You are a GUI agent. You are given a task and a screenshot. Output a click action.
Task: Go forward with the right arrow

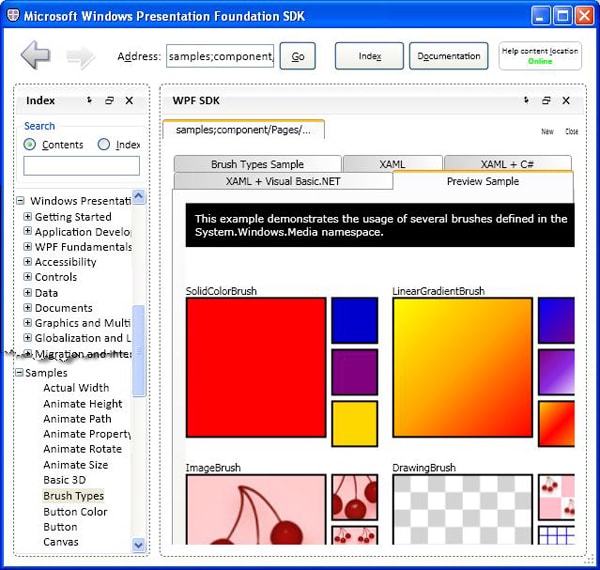point(80,57)
